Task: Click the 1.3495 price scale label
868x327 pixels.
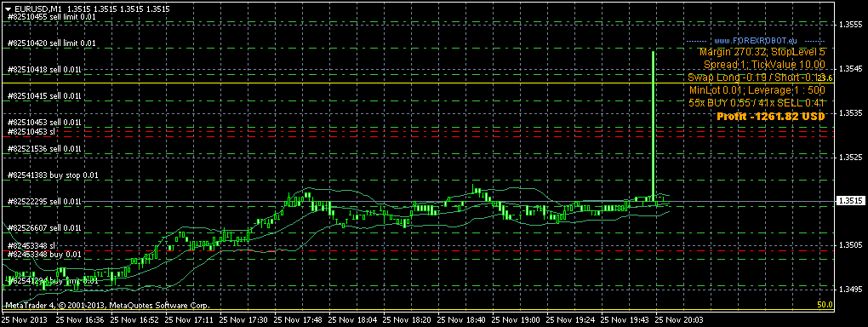Action: coord(851,289)
